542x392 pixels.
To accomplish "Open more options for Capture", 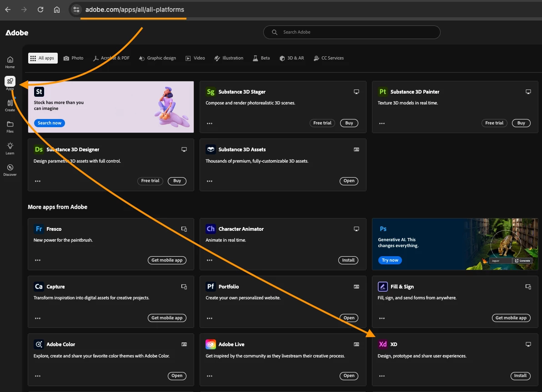I will [38, 318].
